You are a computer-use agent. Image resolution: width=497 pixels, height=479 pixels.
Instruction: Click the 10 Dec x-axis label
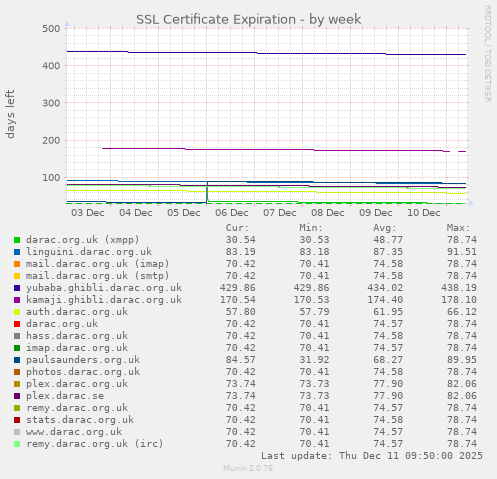[424, 213]
